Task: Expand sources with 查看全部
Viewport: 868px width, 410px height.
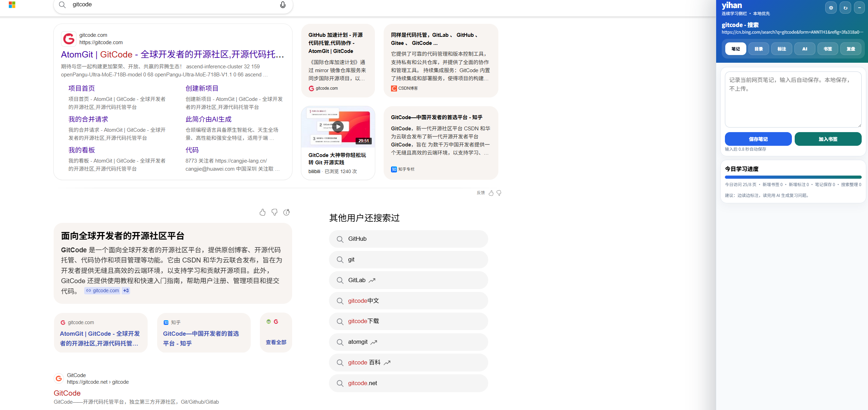Action: point(276,342)
